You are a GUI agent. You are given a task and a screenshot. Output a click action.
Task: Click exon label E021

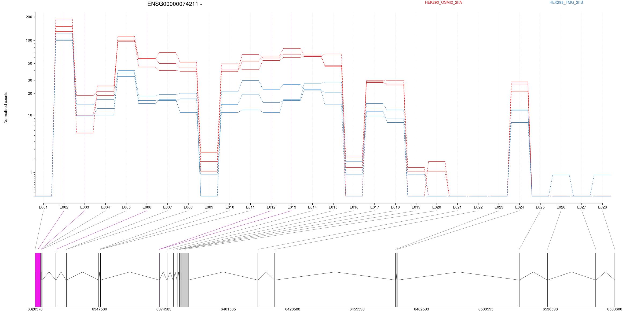tap(457, 207)
